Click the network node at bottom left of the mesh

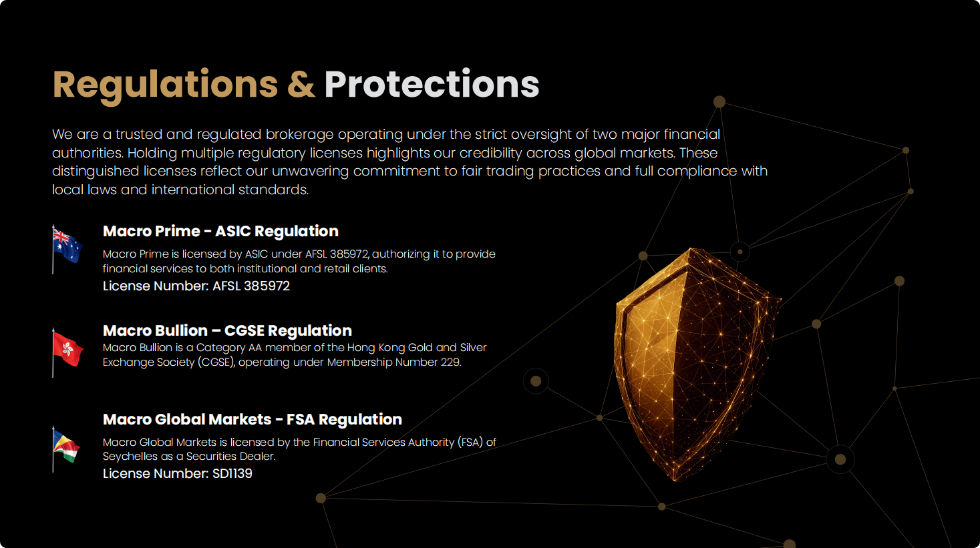pos(321,498)
